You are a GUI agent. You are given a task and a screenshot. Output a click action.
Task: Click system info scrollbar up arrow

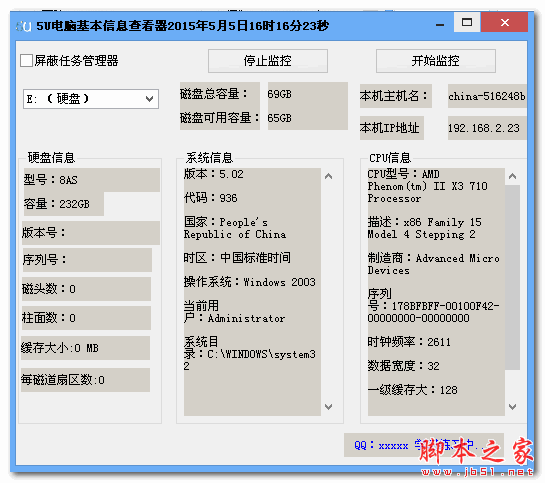[x=328, y=177]
